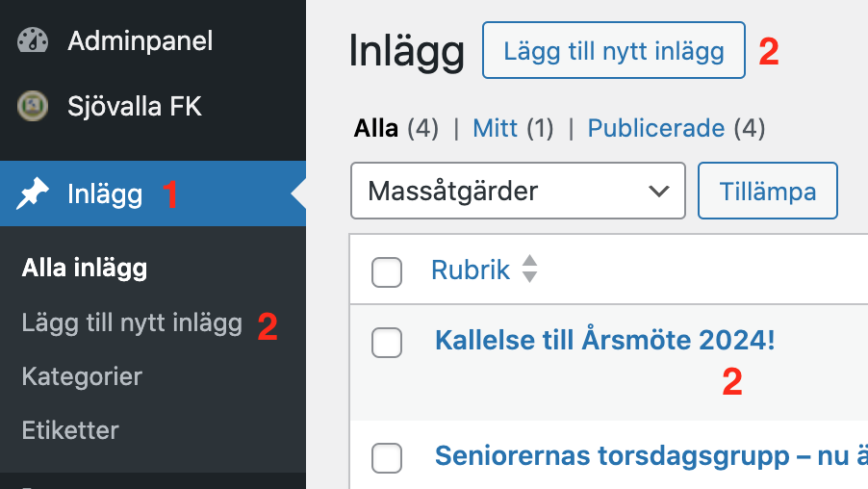Filter posts by the Mitt link
Screen dimensions: 868x489
coord(496,128)
